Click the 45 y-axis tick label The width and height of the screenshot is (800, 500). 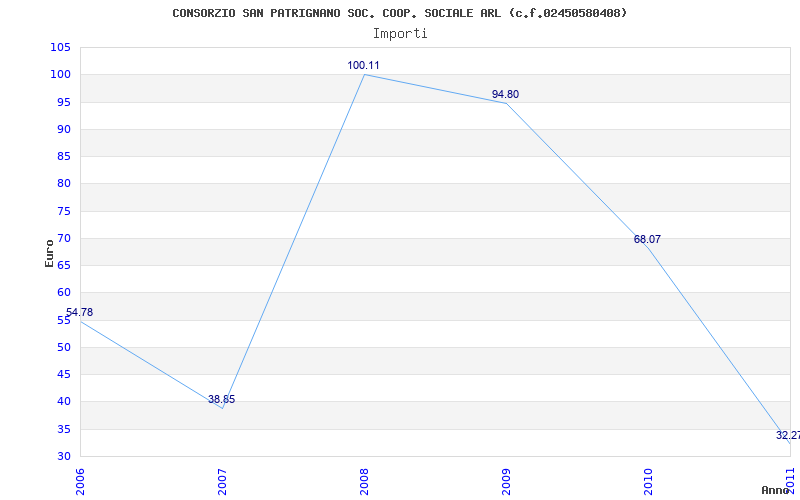click(x=64, y=374)
